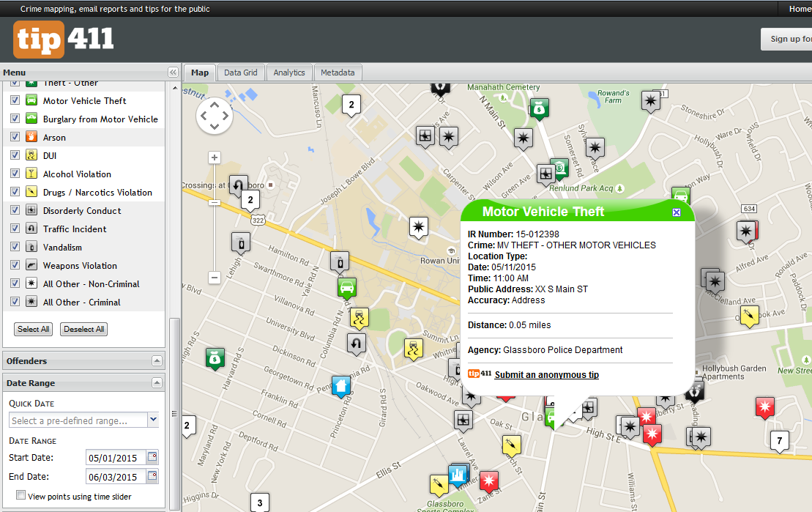
Task: Uncheck the Arson crime layer
Action: pyautogui.click(x=16, y=137)
